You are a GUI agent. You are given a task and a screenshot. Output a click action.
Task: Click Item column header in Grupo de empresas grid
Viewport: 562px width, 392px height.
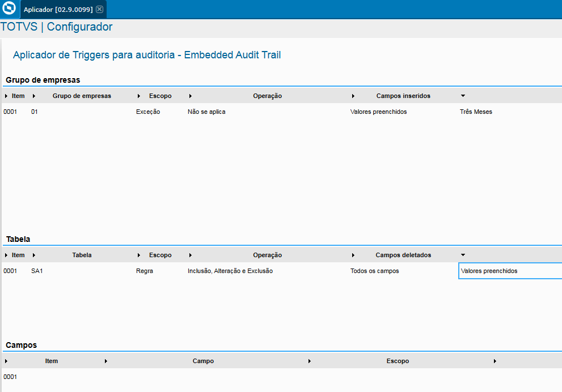18,96
